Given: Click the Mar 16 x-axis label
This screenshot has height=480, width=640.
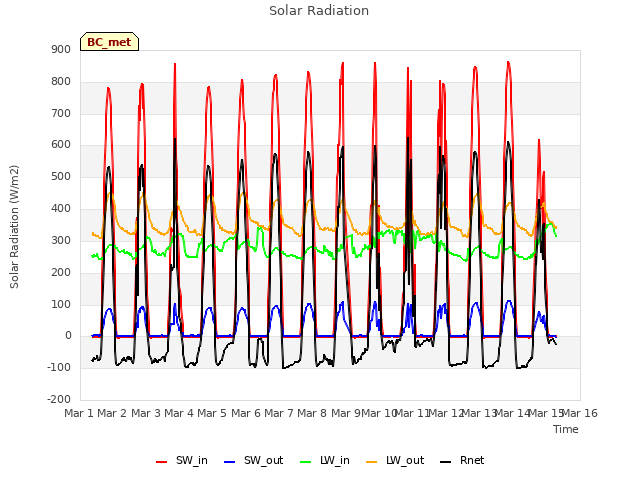Looking at the screenshot, I should 580,413.
